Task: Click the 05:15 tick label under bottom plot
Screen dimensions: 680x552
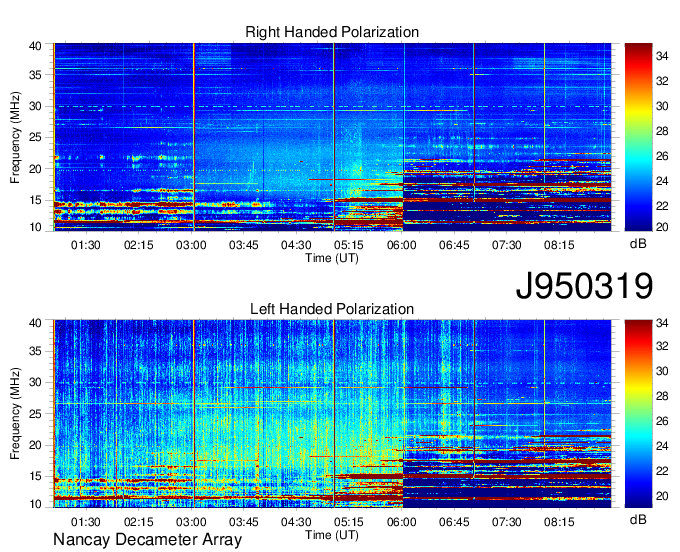Action: [x=349, y=522]
